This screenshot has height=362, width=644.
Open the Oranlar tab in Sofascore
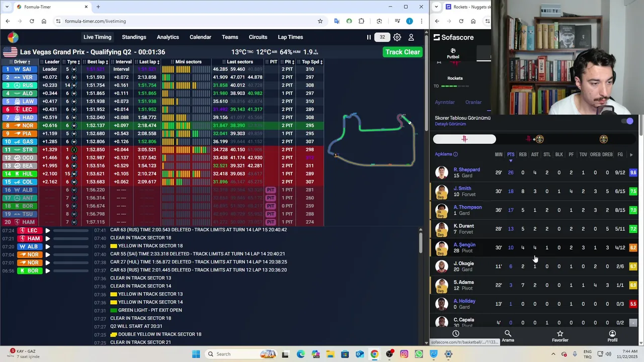(473, 102)
